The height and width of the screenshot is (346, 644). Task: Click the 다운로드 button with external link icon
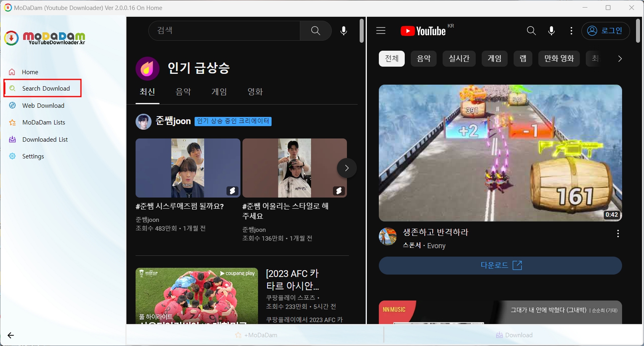coord(500,265)
